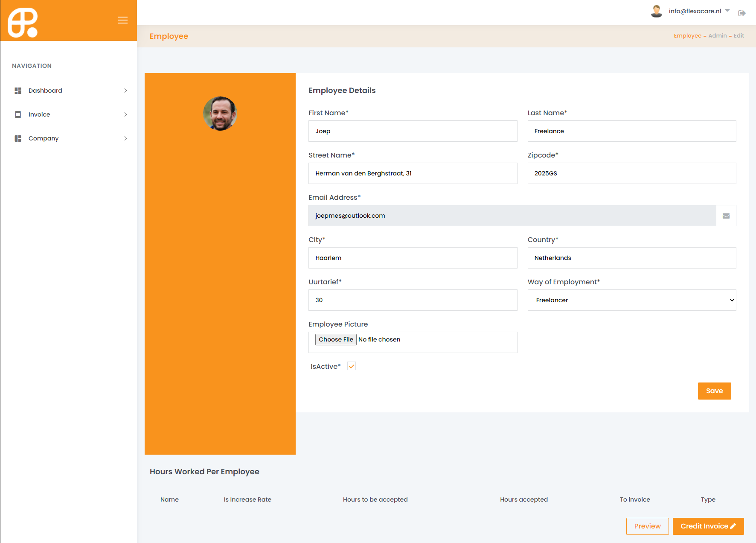756x543 pixels.
Task: Toggle the IsActive checkbox
Action: (x=352, y=366)
